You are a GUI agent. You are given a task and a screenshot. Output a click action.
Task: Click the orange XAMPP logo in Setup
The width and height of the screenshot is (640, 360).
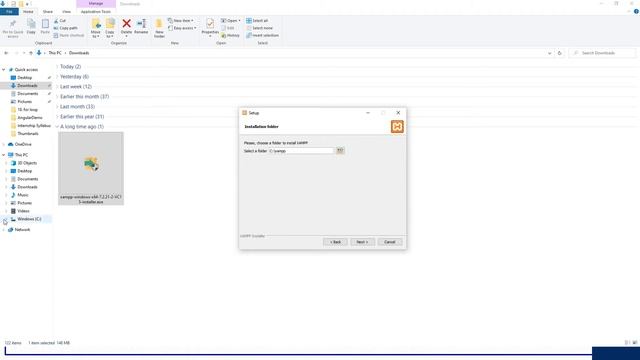(397, 127)
